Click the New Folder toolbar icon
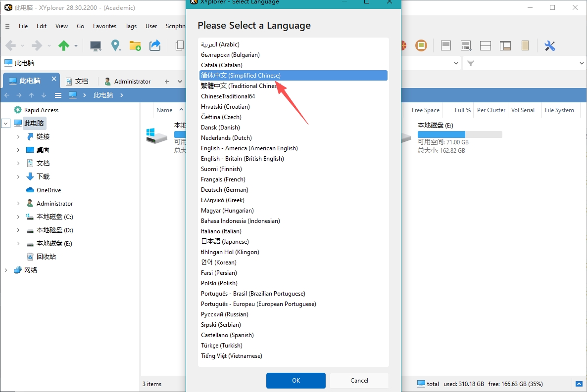The width and height of the screenshot is (587, 392). [x=135, y=45]
